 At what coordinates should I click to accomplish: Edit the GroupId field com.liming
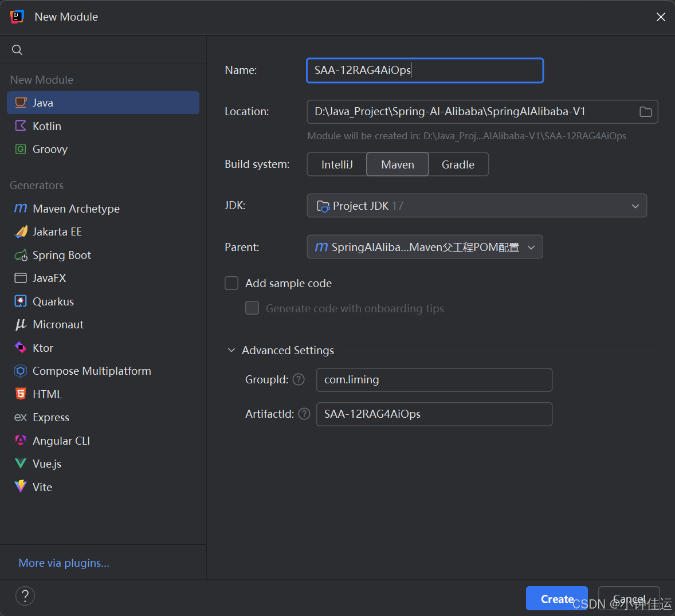[x=434, y=380]
